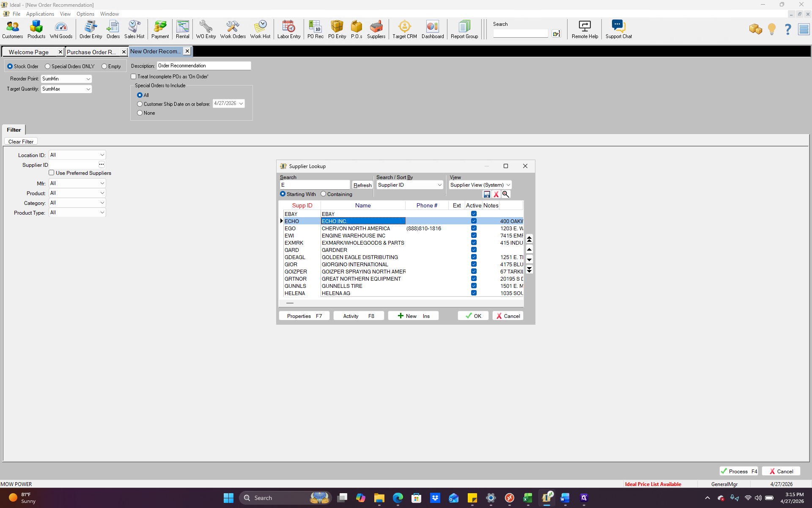The width and height of the screenshot is (812, 508).
Task: Click OK in Supplier Lookup
Action: (x=473, y=316)
